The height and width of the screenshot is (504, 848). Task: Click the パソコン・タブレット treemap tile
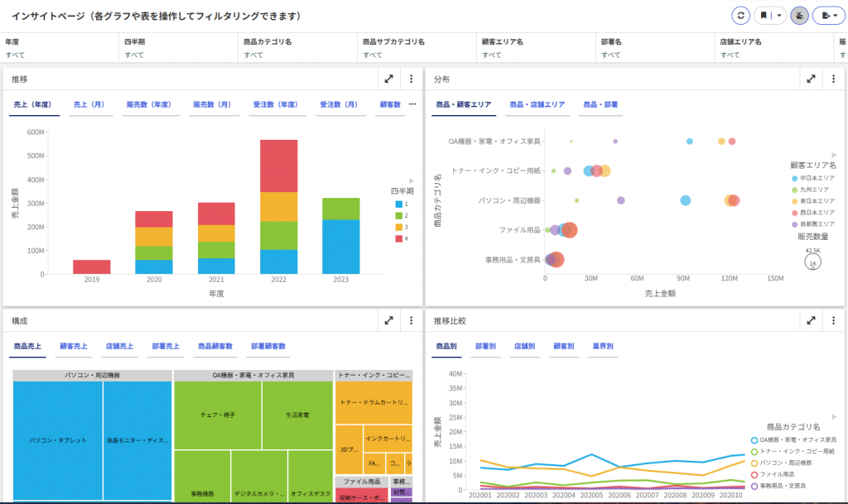pos(58,440)
